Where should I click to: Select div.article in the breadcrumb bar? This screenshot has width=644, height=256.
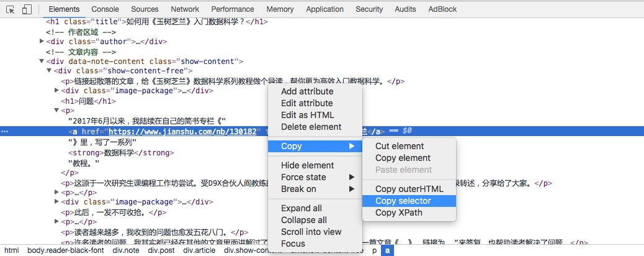[199, 250]
